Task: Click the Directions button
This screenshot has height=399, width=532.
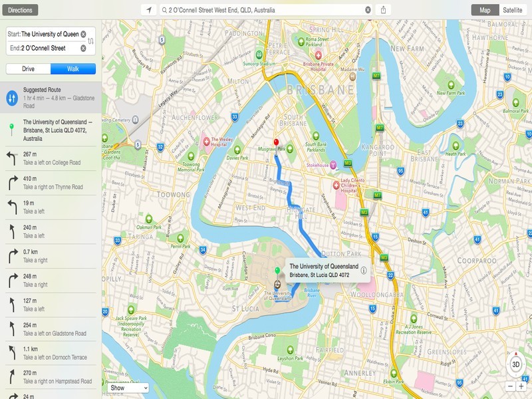Action: [20, 10]
